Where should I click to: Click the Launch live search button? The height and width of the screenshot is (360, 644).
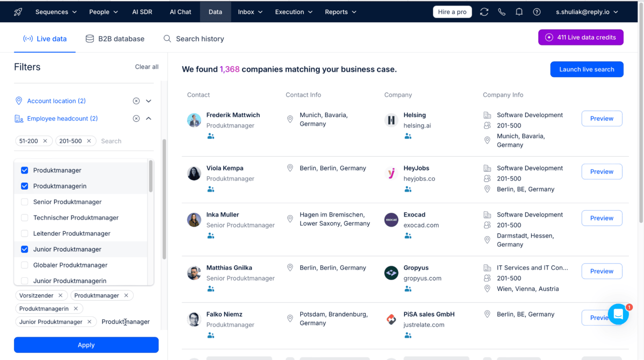click(587, 69)
